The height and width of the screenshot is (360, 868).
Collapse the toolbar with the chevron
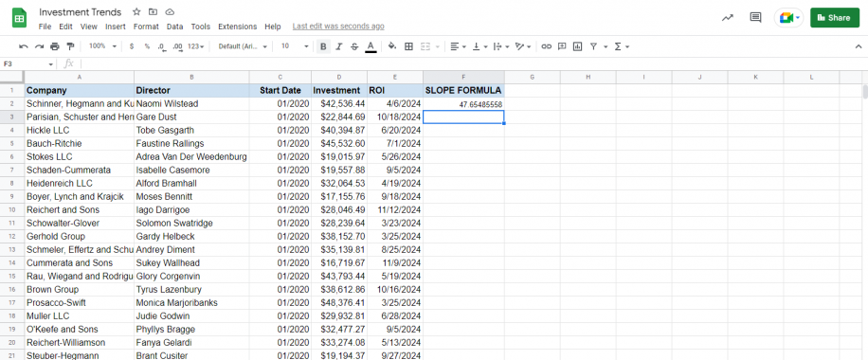tap(858, 46)
